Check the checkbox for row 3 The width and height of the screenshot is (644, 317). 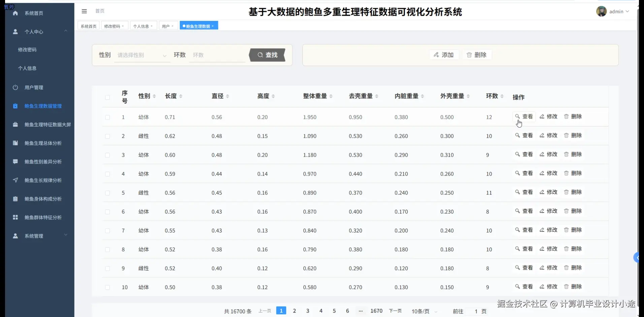(x=107, y=155)
